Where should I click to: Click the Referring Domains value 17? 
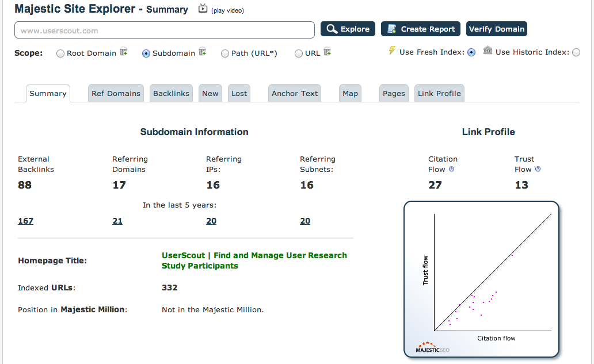[x=119, y=185]
